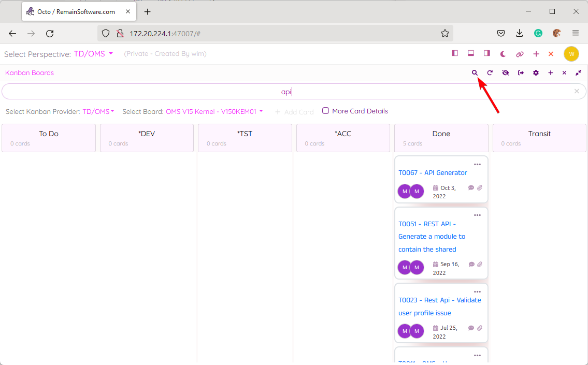Image resolution: width=588 pixels, height=365 pixels.
Task: Open the Select Perspective TD/OMS dropdown
Action: click(93, 54)
